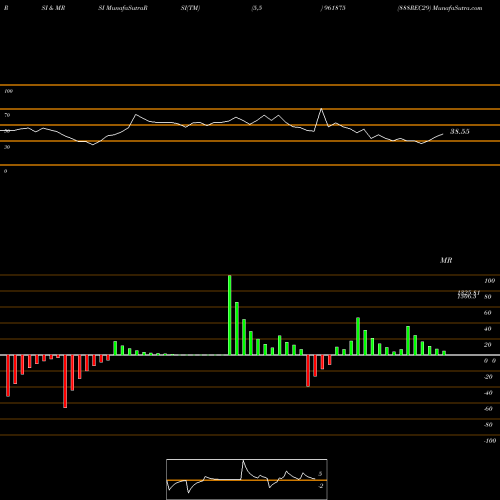The width and height of the screenshot is (500, 500).
Task: Click the '-2' label in mini chart
Action: [320, 486]
